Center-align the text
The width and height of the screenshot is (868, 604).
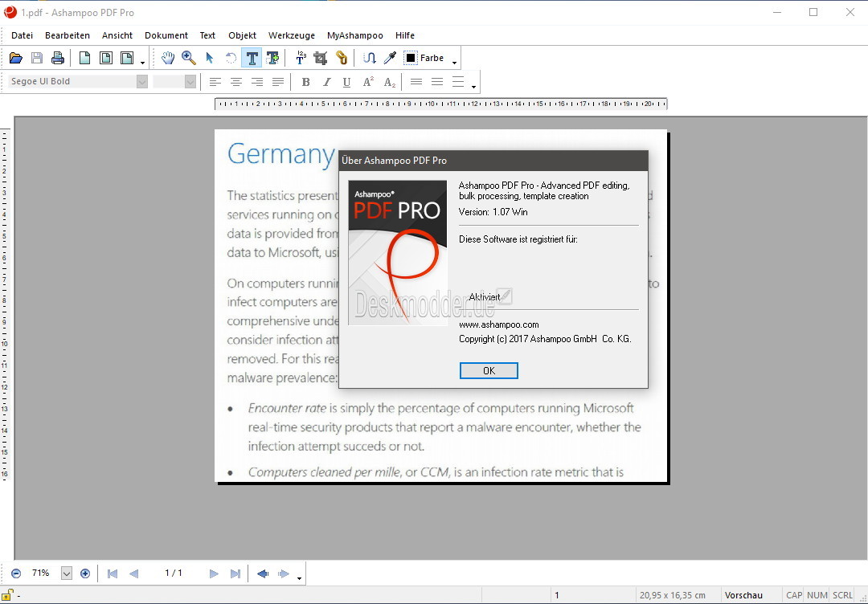tap(236, 82)
